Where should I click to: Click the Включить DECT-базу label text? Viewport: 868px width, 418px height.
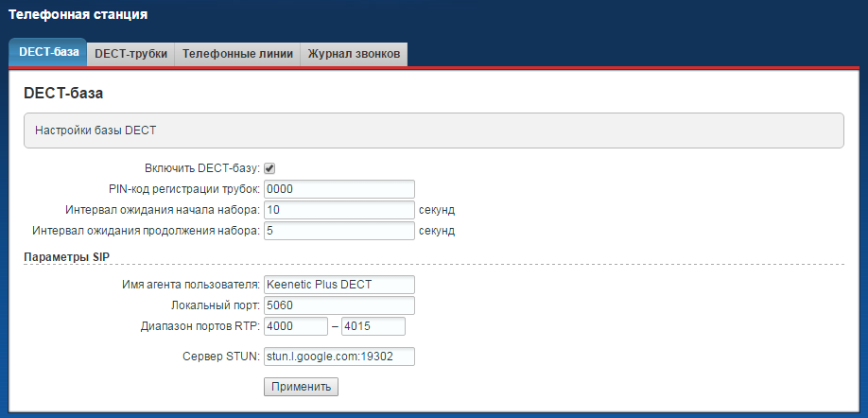[202, 168]
